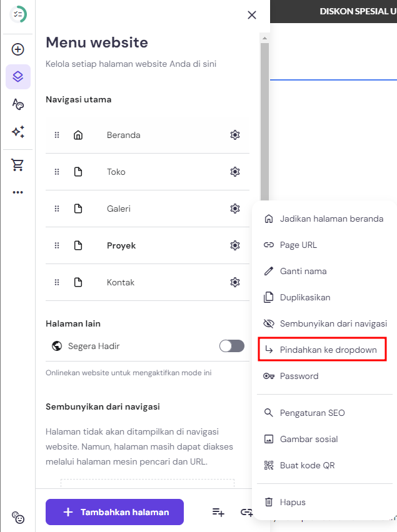Open the website pages panel icon

click(x=18, y=76)
